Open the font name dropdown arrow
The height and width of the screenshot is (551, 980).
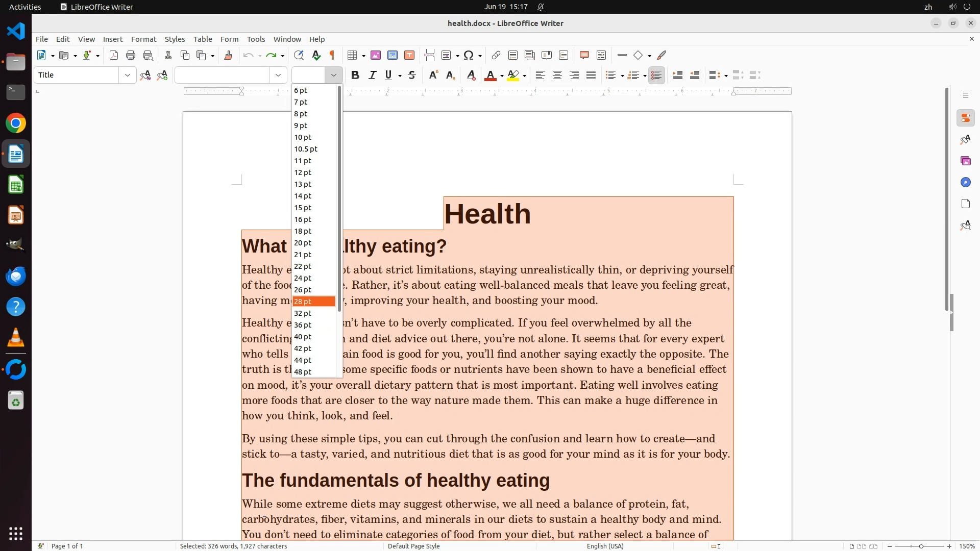click(x=278, y=76)
